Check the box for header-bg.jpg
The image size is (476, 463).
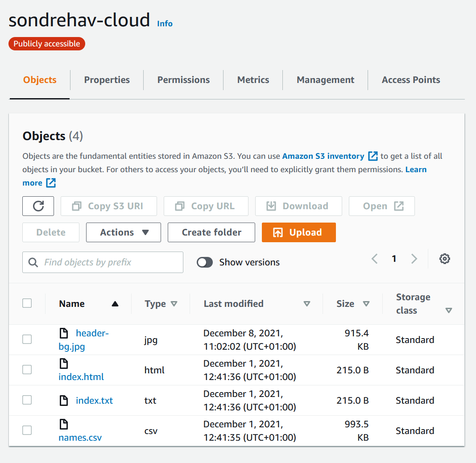pyautogui.click(x=27, y=339)
